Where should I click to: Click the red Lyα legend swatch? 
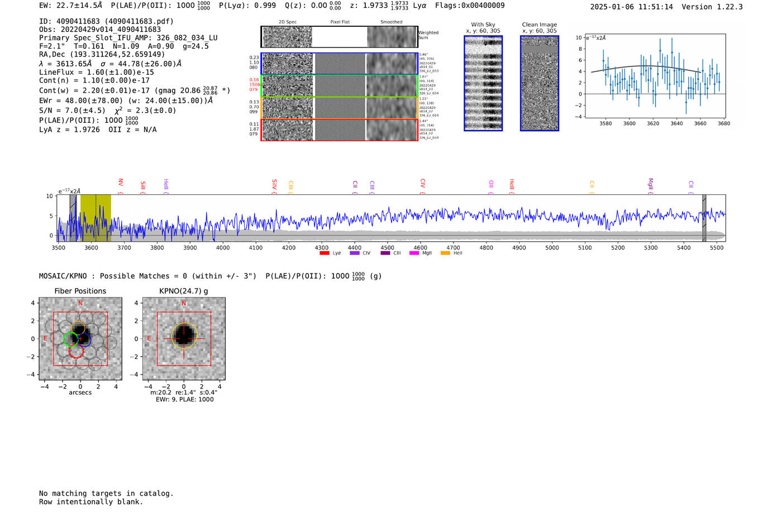324,253
